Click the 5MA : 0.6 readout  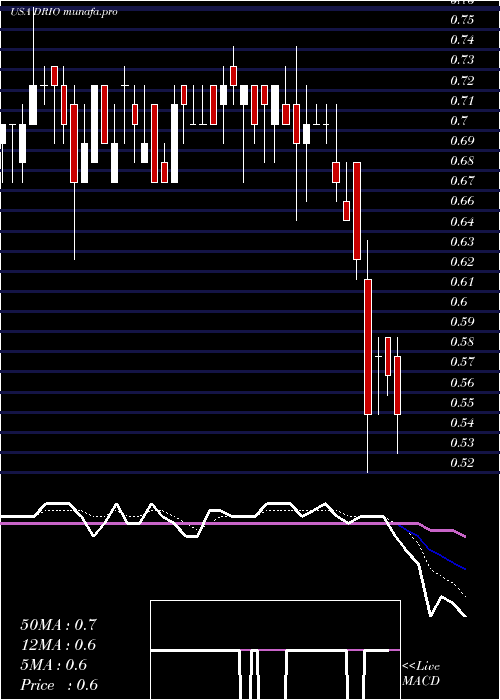pos(54,665)
